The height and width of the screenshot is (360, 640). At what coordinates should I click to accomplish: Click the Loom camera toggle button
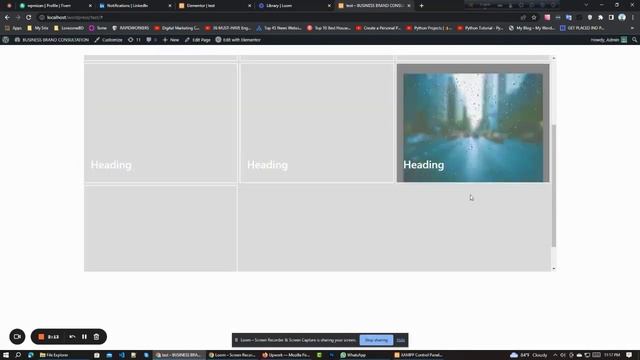pos(17,337)
